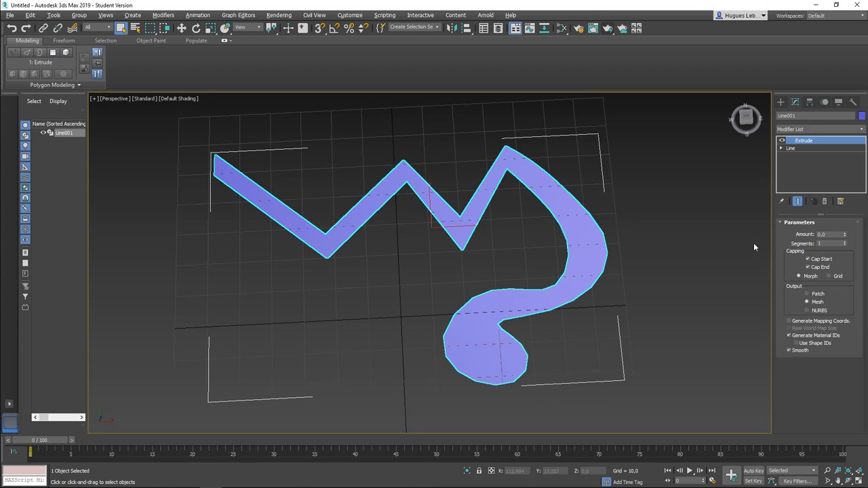
Task: Collapse the Parameters rollout
Action: coord(800,222)
